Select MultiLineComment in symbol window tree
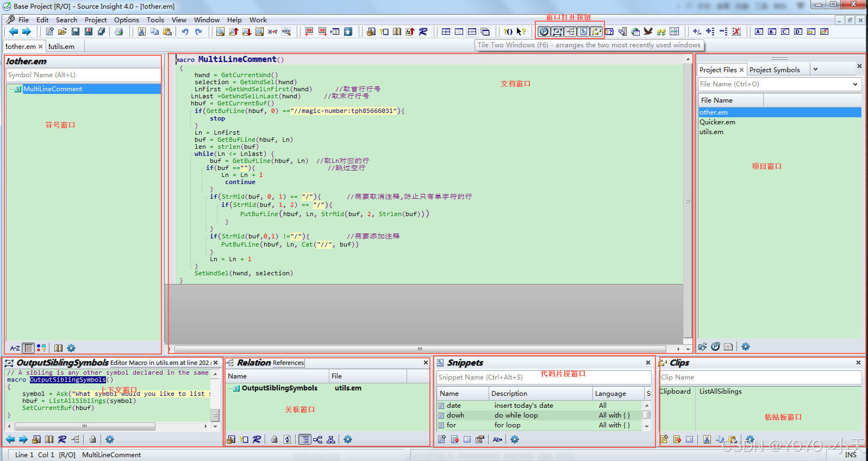The height and width of the screenshot is (461, 868). [x=53, y=89]
